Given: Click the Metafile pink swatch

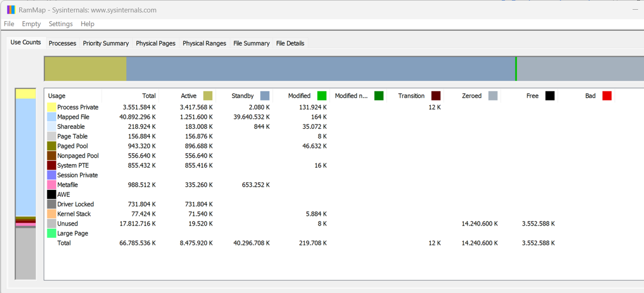Looking at the screenshot, I should [51, 185].
